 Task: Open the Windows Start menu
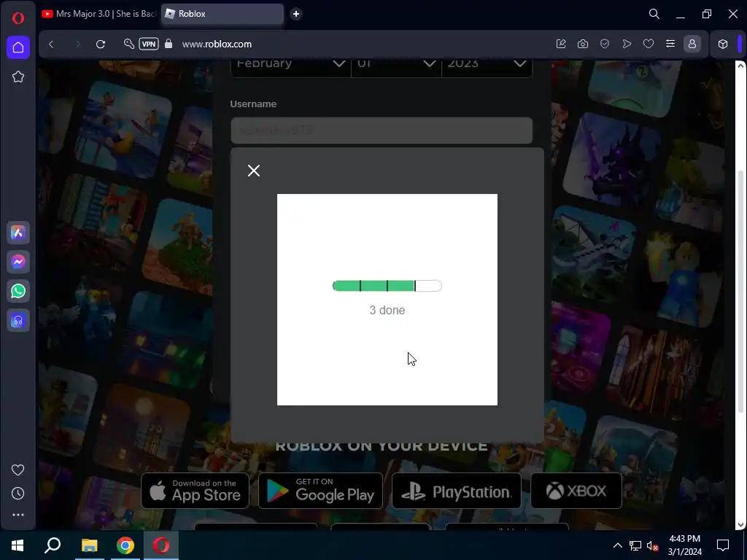18,545
